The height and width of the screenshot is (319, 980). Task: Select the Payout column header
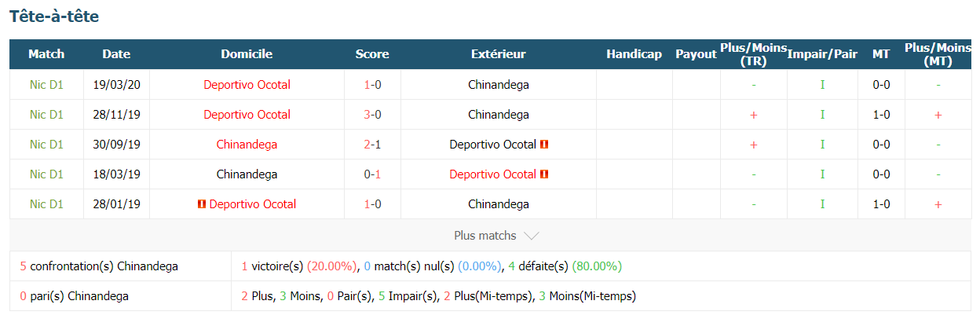pos(696,54)
